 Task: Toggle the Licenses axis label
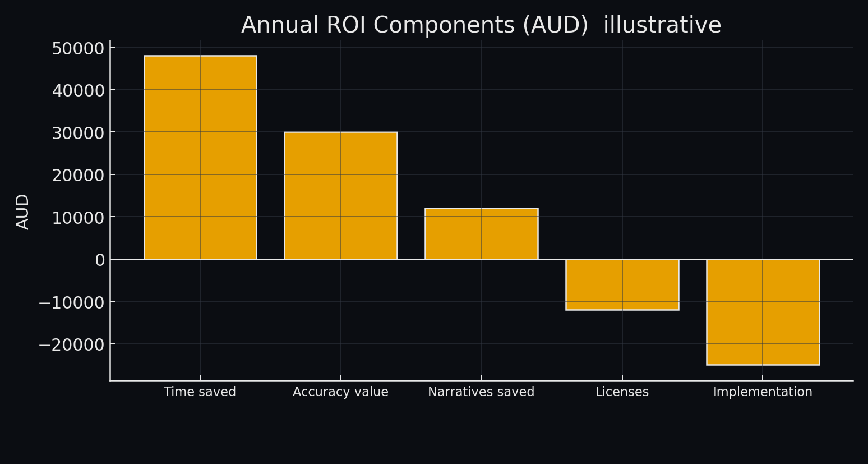pos(622,392)
